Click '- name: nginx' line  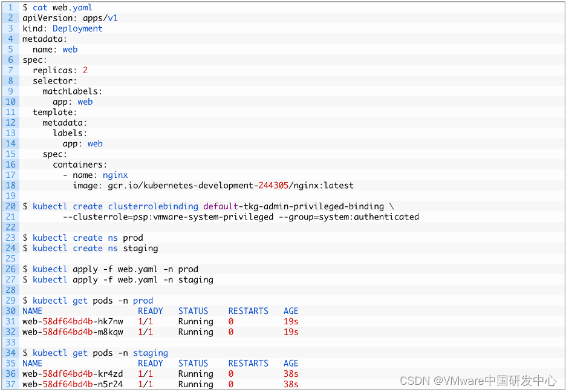[x=96, y=175]
